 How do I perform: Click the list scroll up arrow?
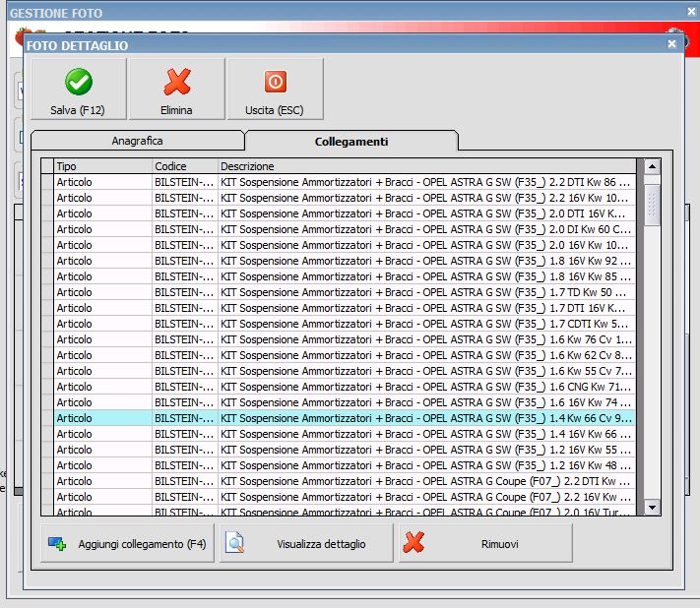652,167
